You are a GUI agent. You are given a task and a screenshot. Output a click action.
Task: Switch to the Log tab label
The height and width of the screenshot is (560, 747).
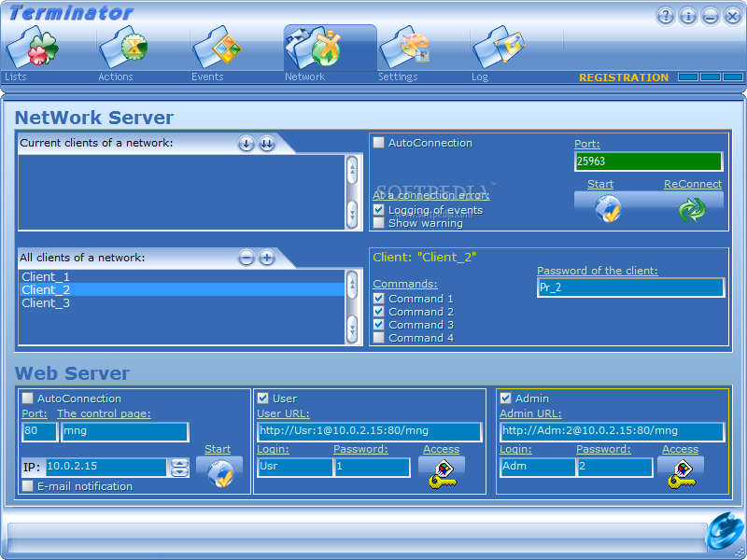point(480,77)
